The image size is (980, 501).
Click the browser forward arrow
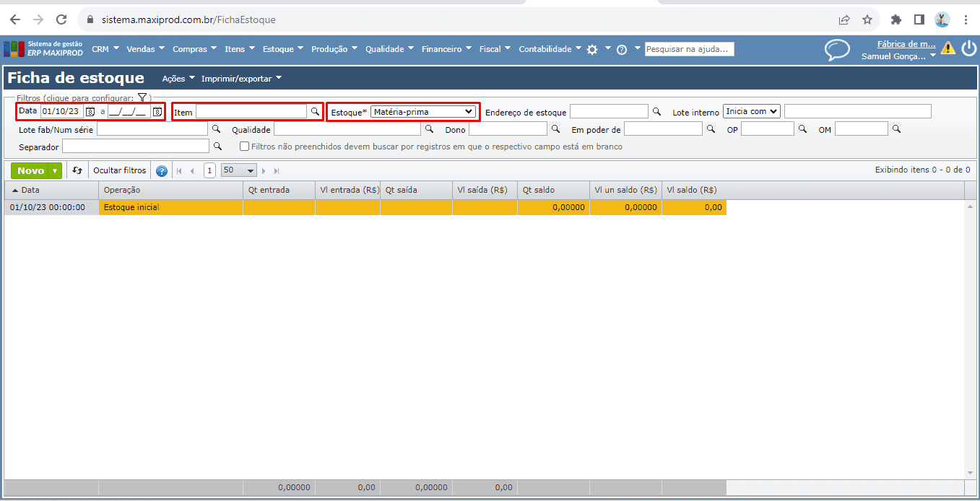coord(38,19)
